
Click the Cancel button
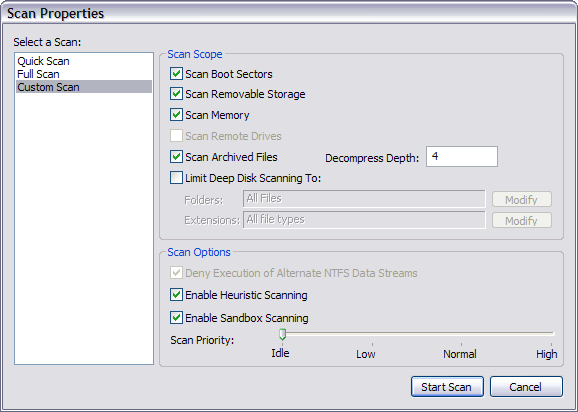(x=526, y=387)
